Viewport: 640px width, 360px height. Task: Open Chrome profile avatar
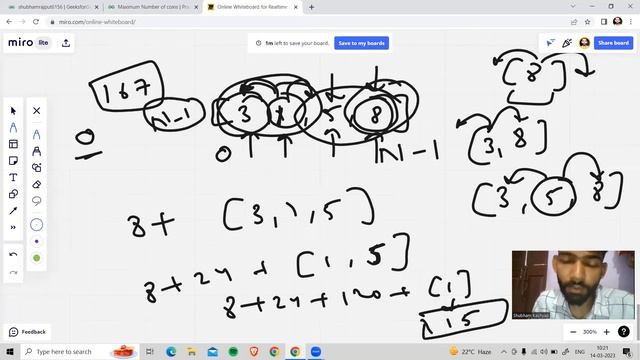617,21
